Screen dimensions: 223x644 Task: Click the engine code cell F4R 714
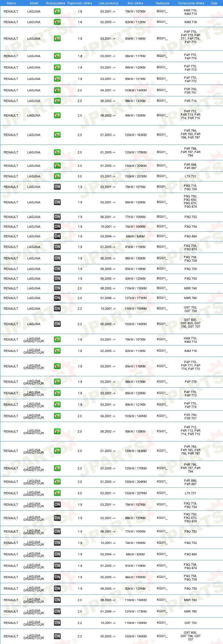(190, 101)
